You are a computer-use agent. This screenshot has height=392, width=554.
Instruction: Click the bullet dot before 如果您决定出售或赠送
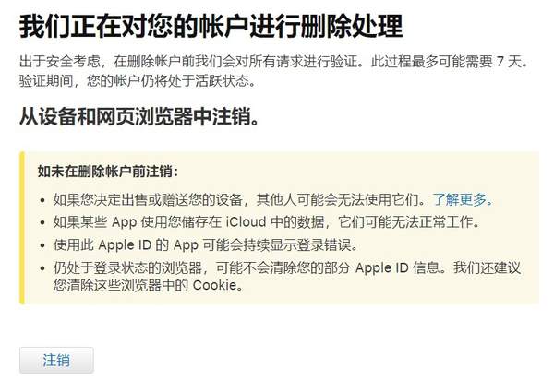click(42, 200)
